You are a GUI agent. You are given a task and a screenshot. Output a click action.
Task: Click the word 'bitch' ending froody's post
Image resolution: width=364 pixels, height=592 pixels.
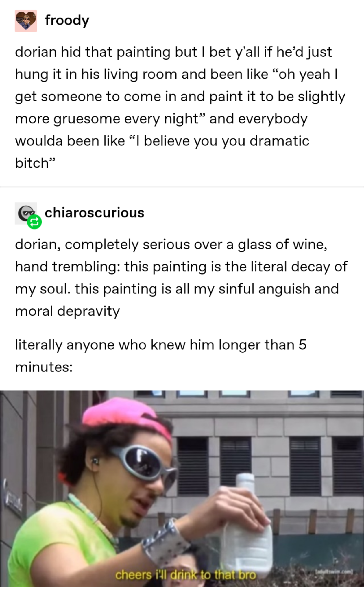tap(32, 163)
